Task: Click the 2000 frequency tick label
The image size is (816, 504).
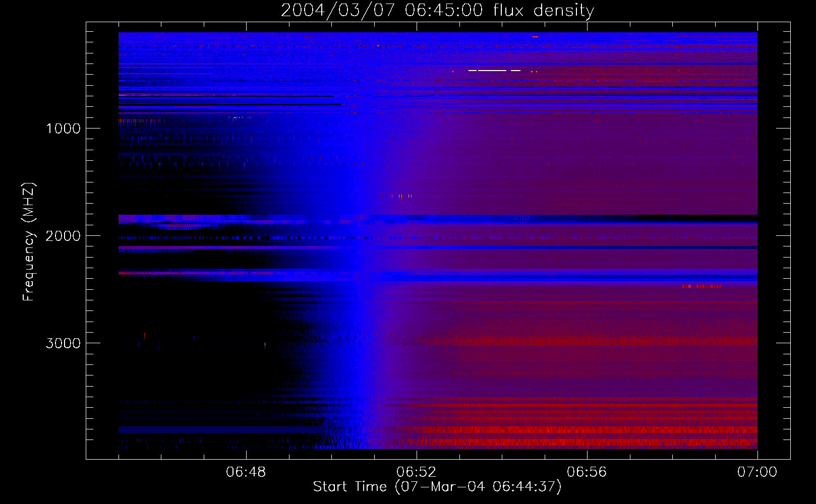Action: [x=63, y=236]
